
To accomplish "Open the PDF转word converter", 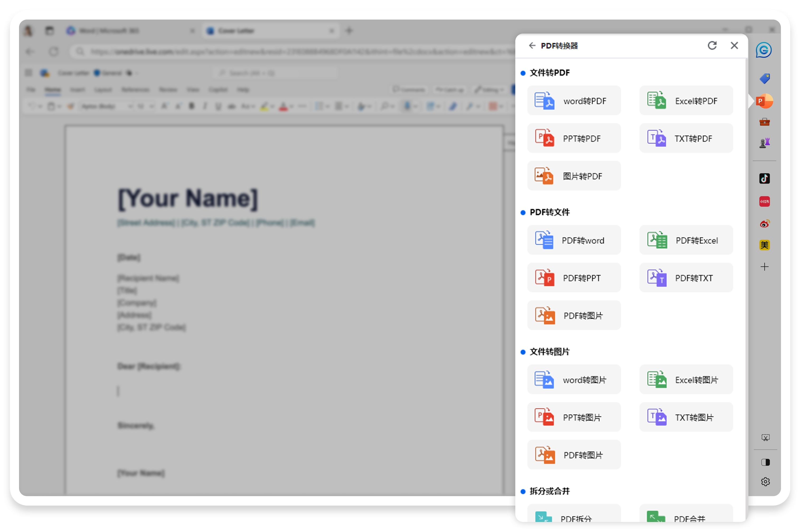I will 574,240.
